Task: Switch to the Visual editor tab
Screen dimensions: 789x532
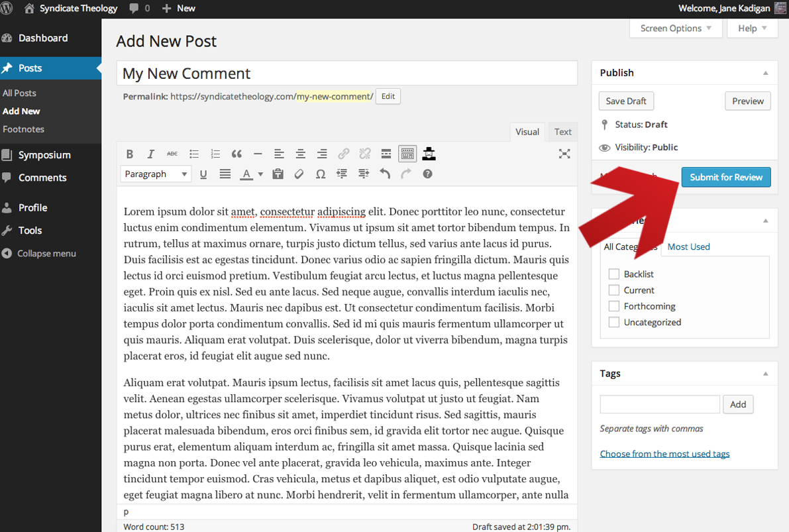Action: [527, 132]
